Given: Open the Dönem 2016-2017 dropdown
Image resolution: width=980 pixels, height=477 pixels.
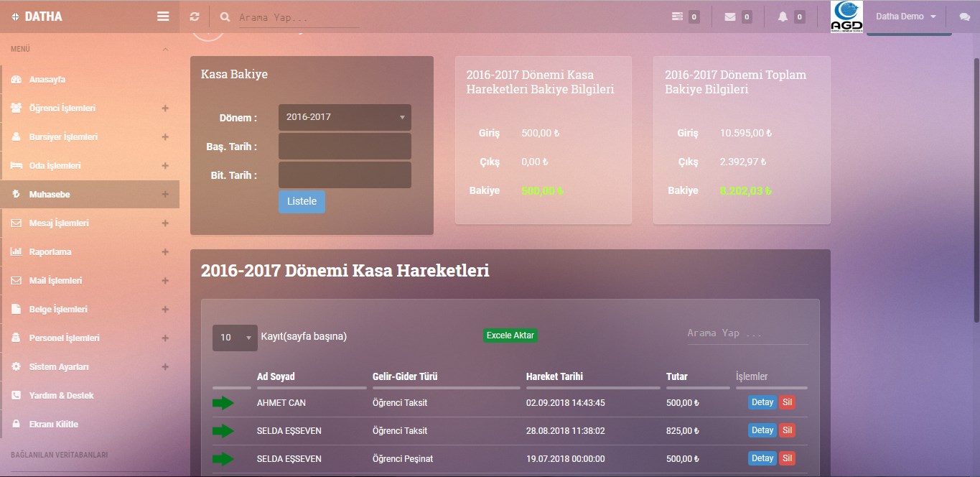Looking at the screenshot, I should pyautogui.click(x=345, y=117).
